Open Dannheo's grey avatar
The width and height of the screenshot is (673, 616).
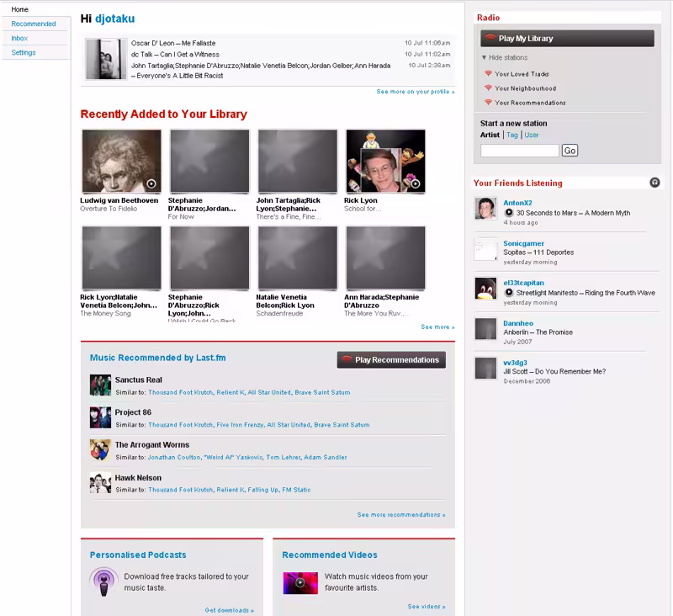[485, 329]
